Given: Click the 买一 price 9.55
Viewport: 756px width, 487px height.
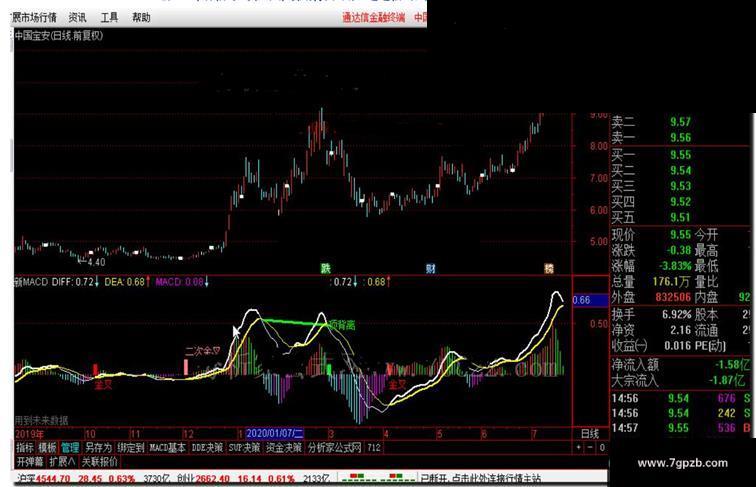Looking at the screenshot, I should click(680, 155).
